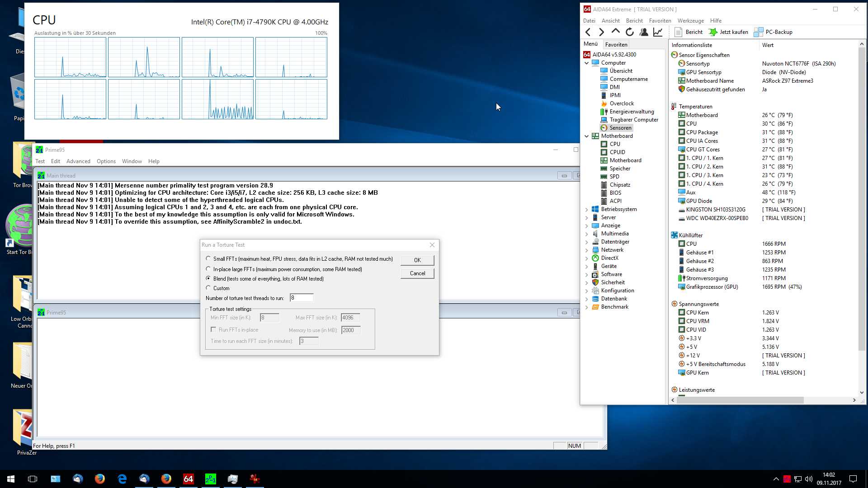Click the AIDA64 refresh toolbar icon
The width and height of the screenshot is (868, 488).
click(630, 32)
